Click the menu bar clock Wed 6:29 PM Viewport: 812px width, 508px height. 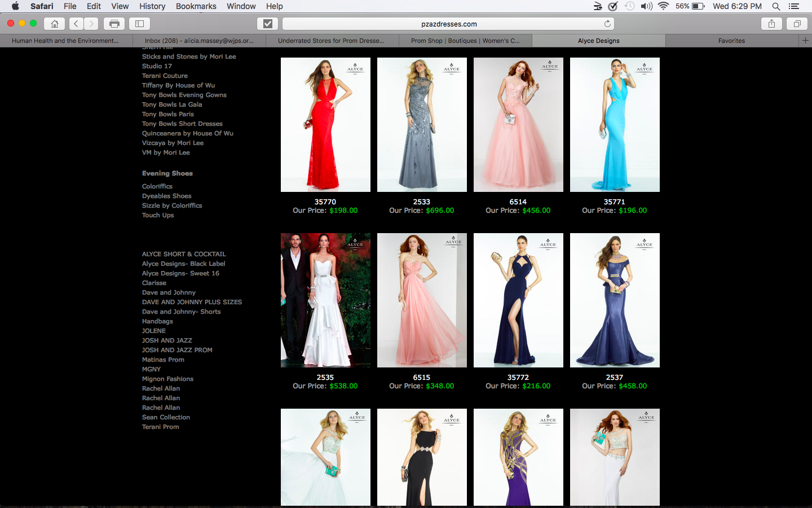[x=737, y=6]
